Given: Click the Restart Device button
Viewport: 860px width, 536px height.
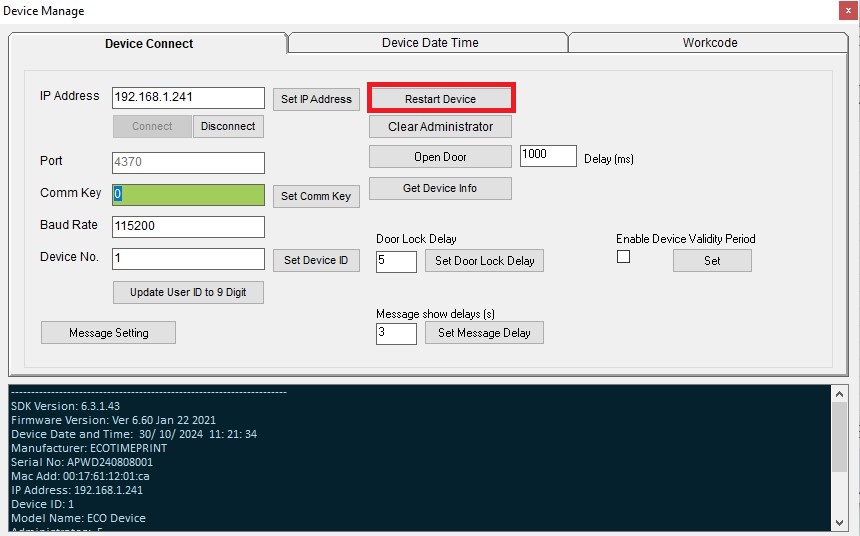Looking at the screenshot, I should click(x=440, y=99).
